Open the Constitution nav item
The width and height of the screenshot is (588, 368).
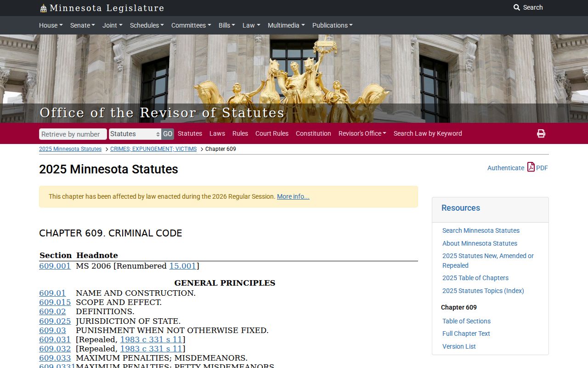coord(313,133)
